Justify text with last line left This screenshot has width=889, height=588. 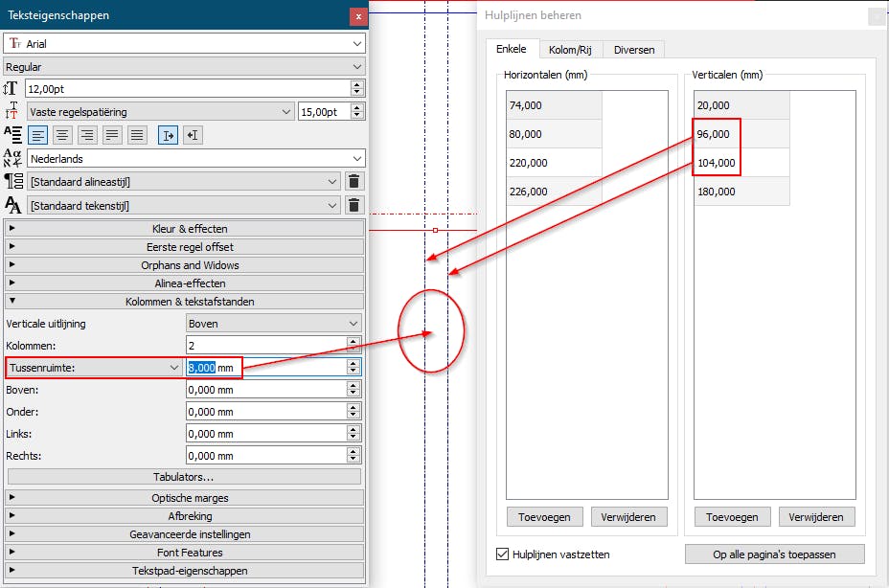coord(112,135)
